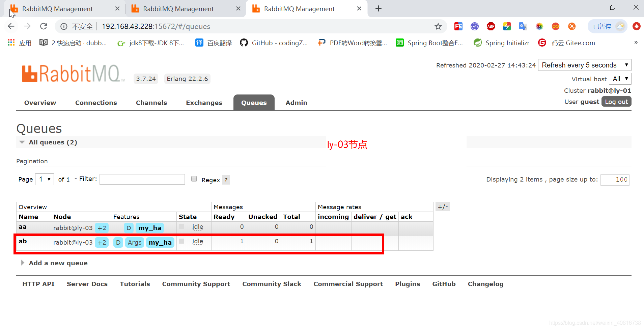Image resolution: width=644 pixels, height=329 pixels.
Task: Click the queue Filter input field
Action: point(142,179)
